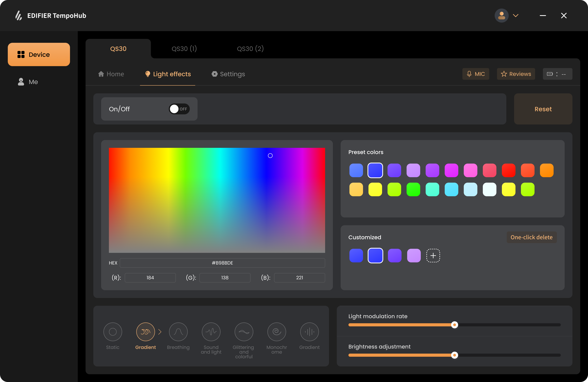Viewport: 588px width, 382px height.
Task: Add a customized color with plus icon
Action: pyautogui.click(x=433, y=256)
